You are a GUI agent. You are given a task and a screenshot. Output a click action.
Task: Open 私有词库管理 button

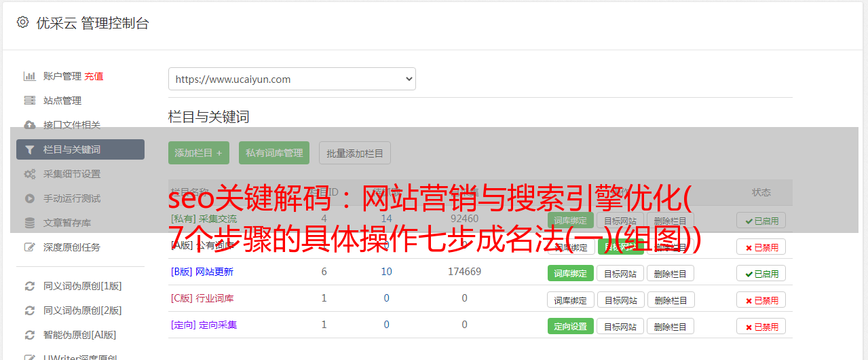coord(274,153)
